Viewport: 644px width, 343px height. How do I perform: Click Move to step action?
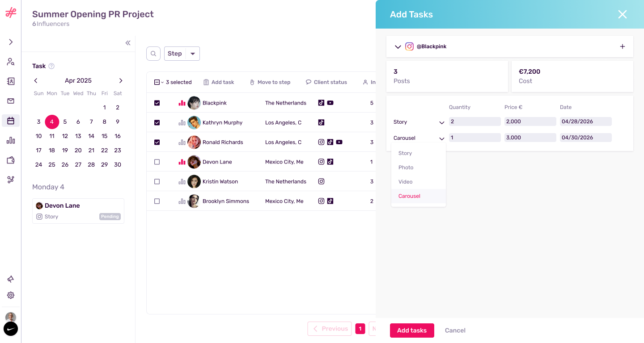pos(270,82)
